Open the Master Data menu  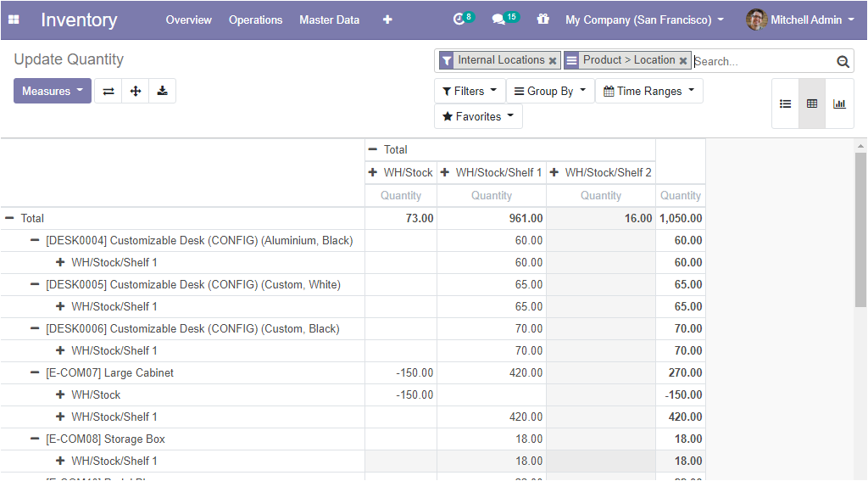point(330,20)
